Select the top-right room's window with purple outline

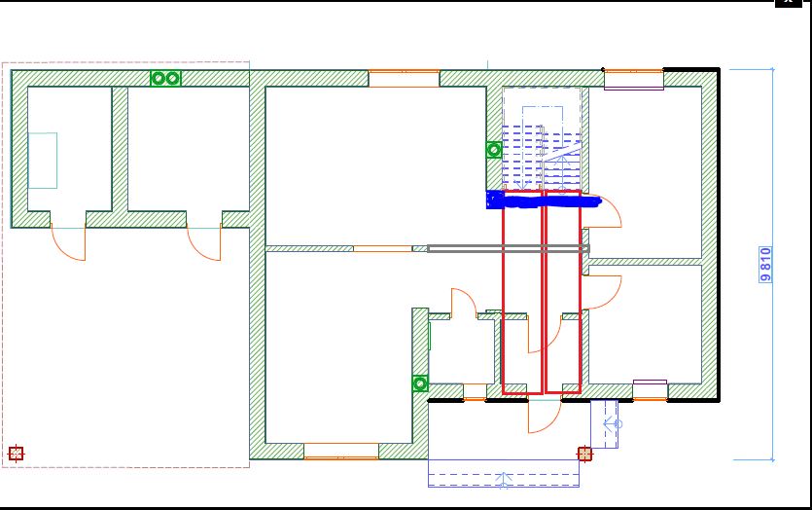point(634,79)
